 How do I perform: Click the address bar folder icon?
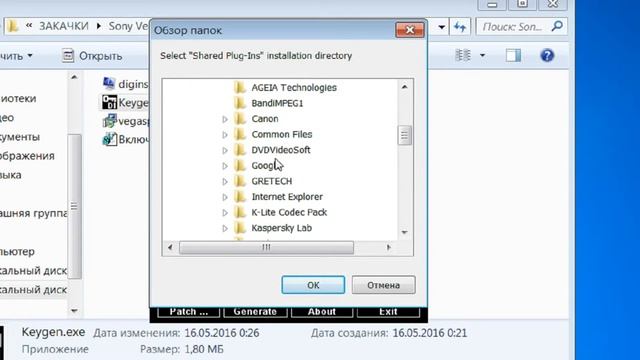[x=13, y=26]
